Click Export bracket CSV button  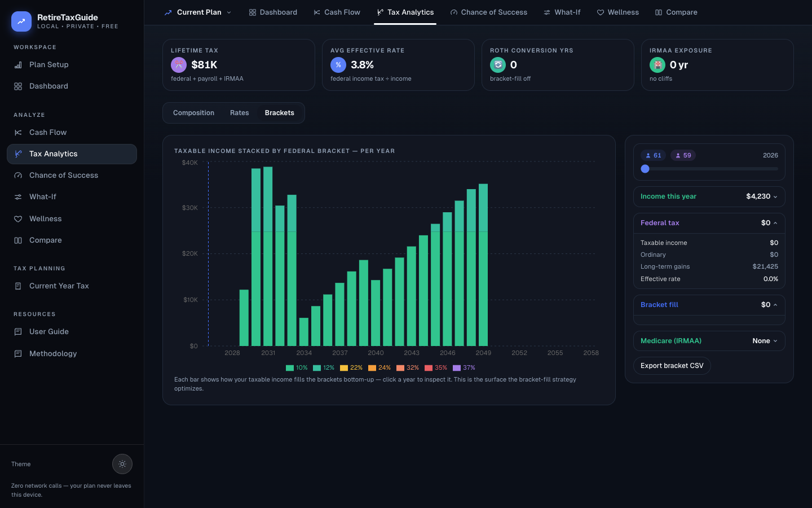tap(672, 366)
